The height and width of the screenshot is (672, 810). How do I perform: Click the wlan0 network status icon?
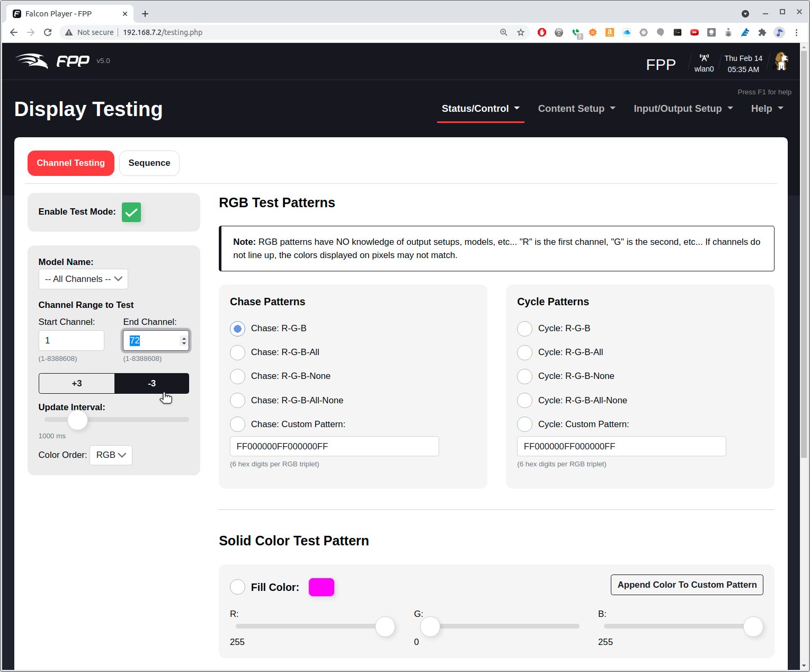[704, 58]
